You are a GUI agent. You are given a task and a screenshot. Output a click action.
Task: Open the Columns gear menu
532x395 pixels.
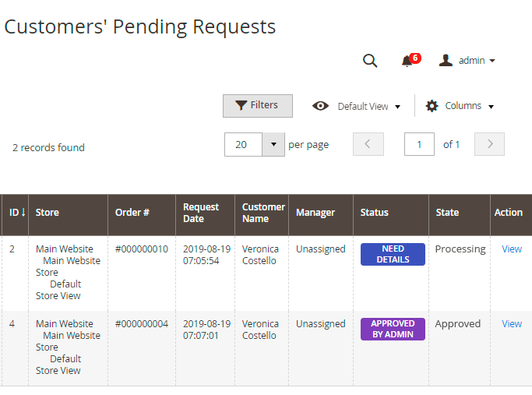click(x=459, y=106)
